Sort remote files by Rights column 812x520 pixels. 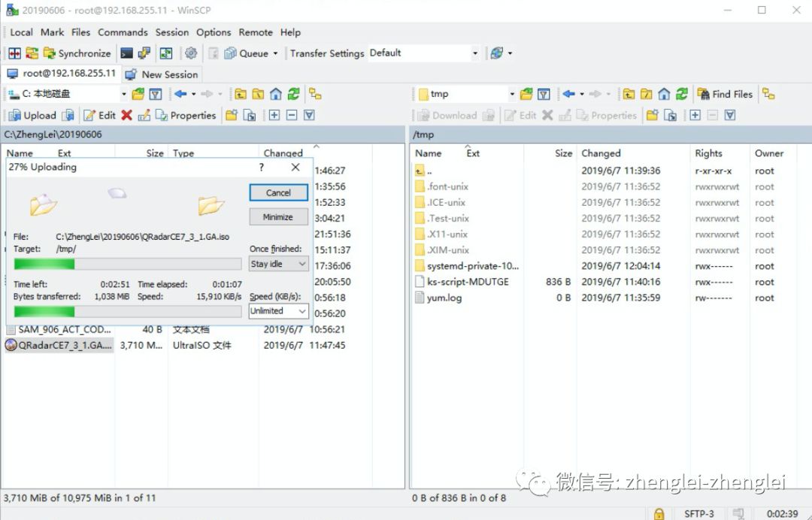click(708, 153)
